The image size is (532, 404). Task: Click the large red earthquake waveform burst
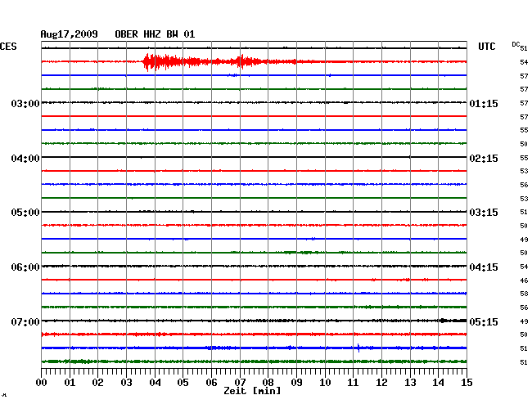click(204, 61)
